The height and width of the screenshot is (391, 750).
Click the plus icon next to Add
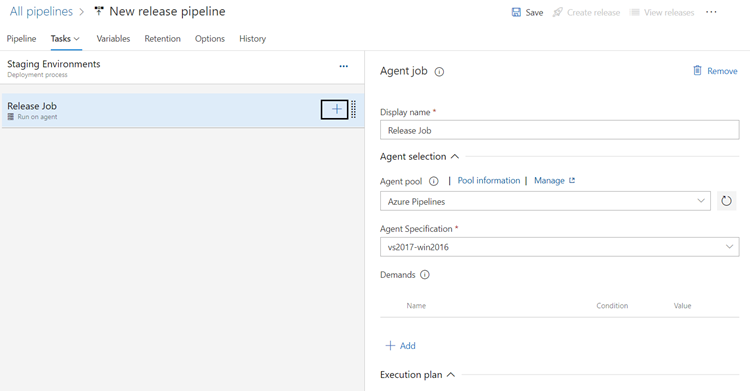390,346
